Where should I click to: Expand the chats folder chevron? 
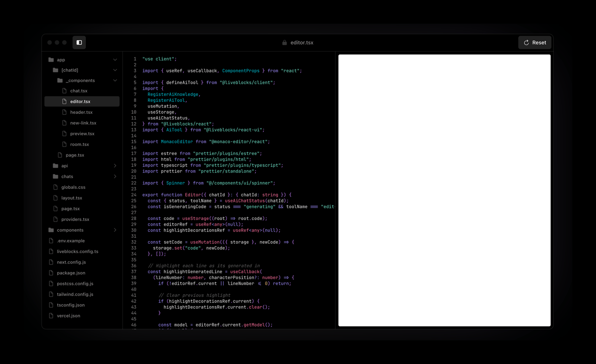[115, 176]
